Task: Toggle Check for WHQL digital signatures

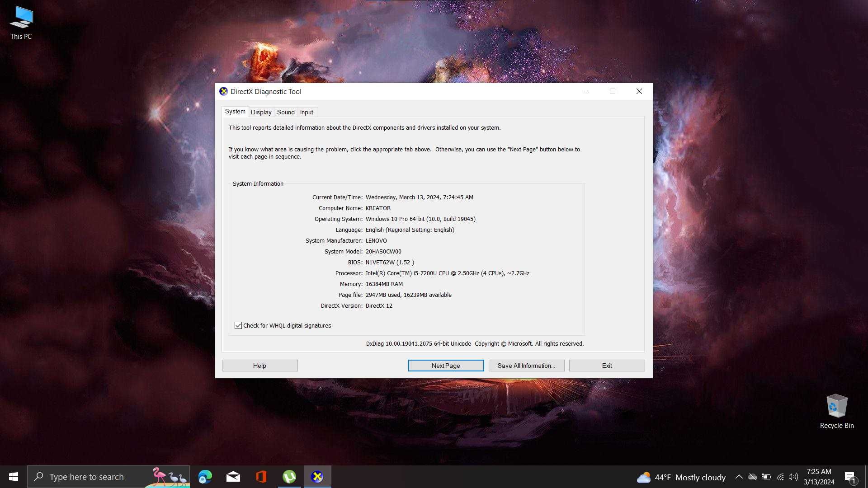Action: [238, 325]
